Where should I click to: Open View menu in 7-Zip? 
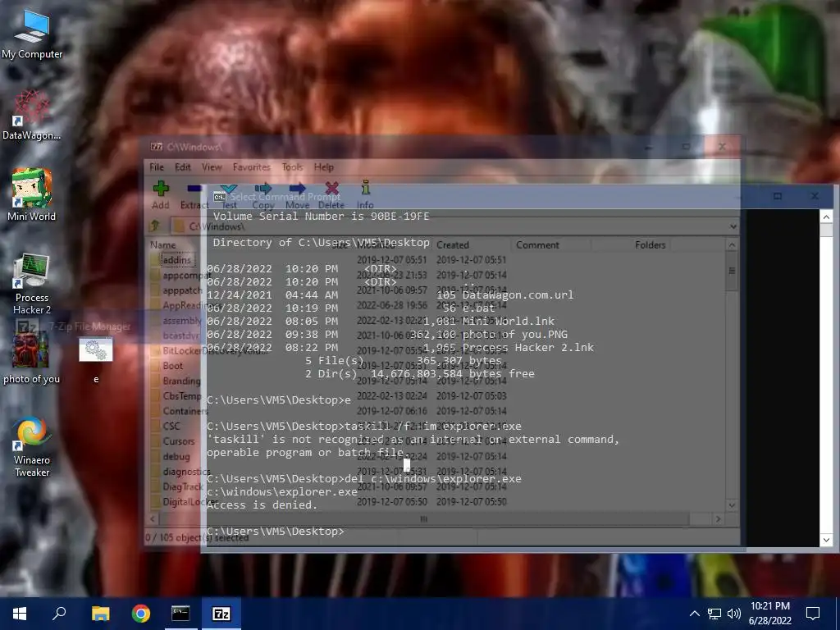pos(212,167)
